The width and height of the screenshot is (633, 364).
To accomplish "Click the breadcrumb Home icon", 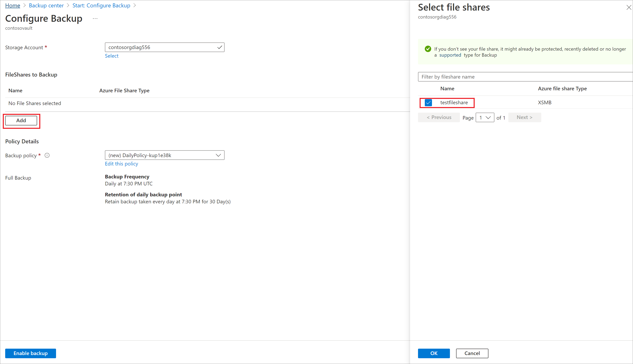I will [x=13, y=5].
